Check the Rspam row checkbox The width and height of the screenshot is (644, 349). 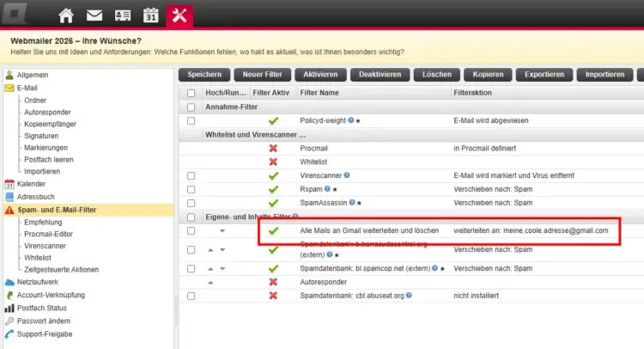click(191, 189)
